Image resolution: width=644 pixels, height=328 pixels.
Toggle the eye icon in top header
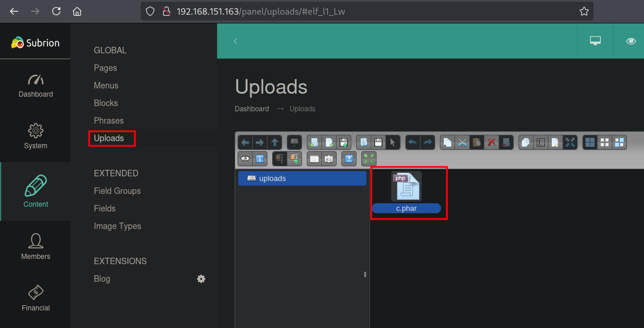pyautogui.click(x=631, y=41)
